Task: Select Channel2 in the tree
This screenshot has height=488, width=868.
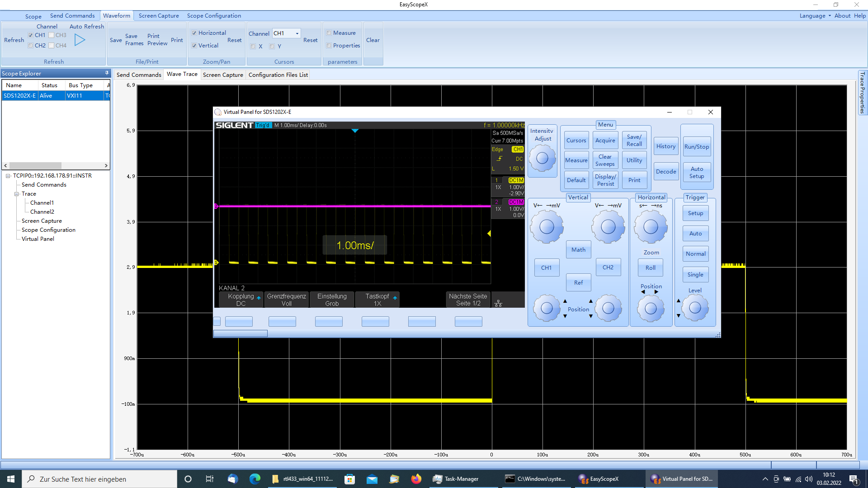Action: [x=42, y=212]
